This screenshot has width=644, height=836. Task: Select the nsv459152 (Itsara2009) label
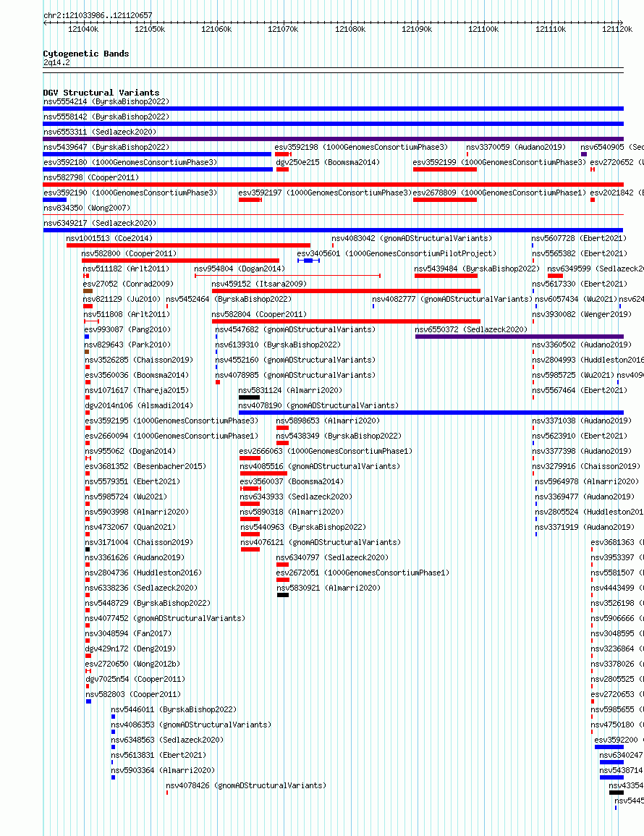259,284
